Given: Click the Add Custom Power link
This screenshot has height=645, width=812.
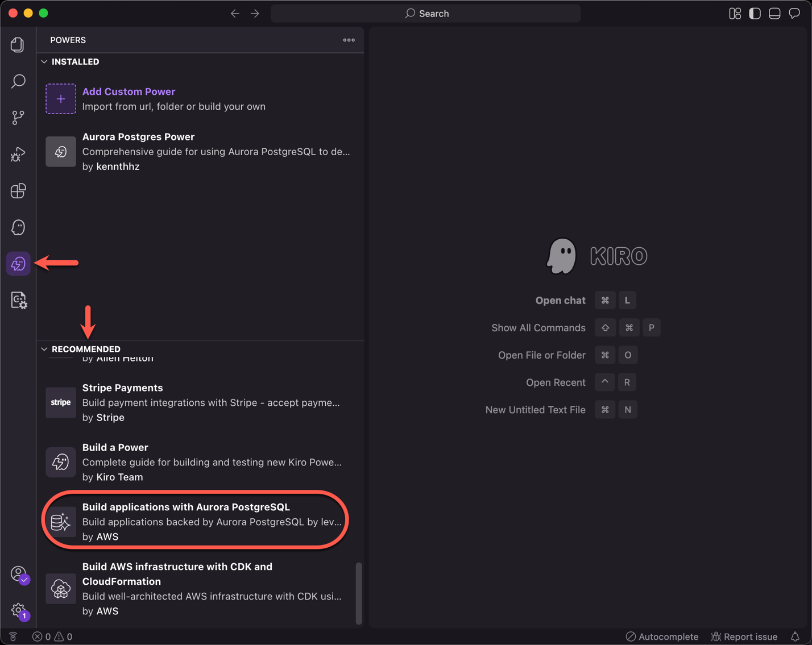Looking at the screenshot, I should (x=129, y=91).
